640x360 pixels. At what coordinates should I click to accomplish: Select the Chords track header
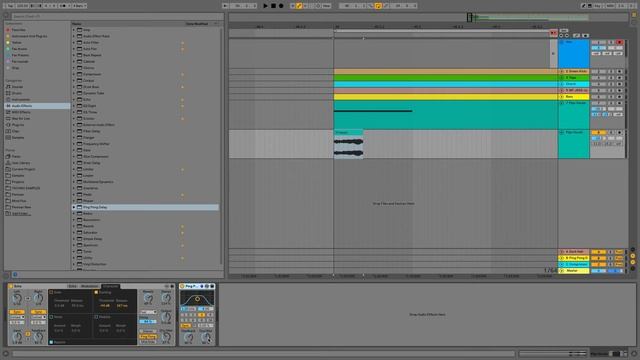574,84
